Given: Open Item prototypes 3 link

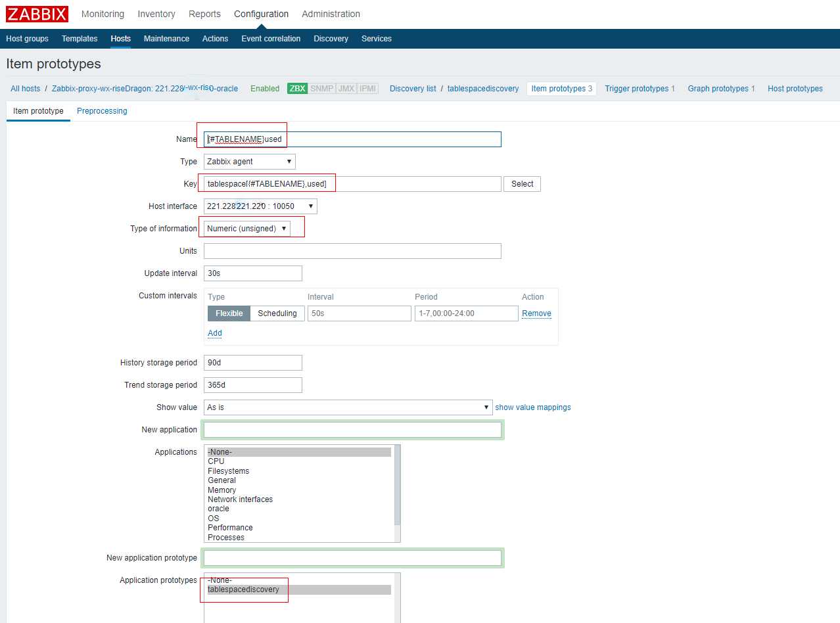Looking at the screenshot, I should point(562,89).
